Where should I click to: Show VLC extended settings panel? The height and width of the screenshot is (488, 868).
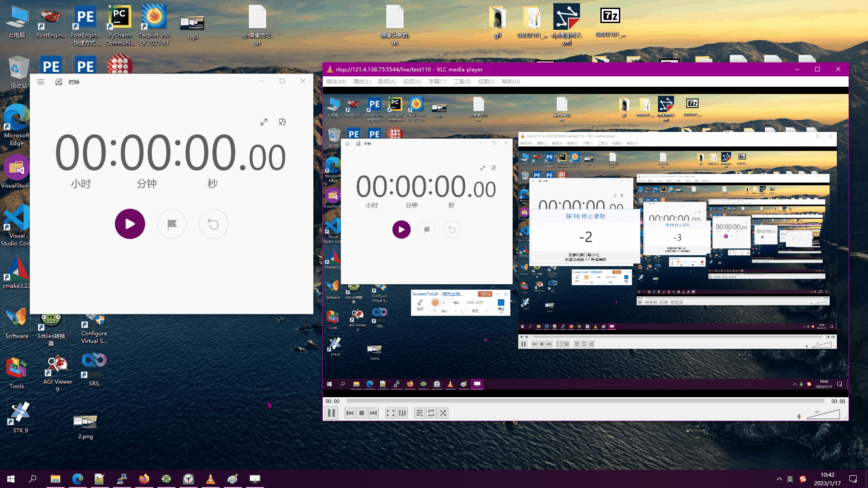pyautogui.click(x=402, y=413)
